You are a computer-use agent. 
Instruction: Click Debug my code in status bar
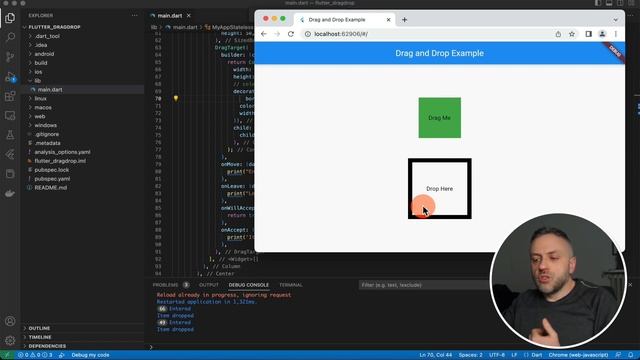(90, 355)
